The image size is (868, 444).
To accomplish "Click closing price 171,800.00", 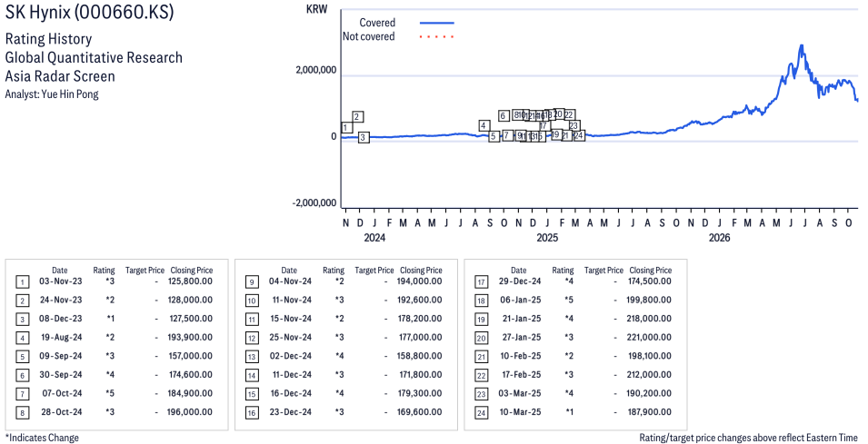I will (421, 375).
